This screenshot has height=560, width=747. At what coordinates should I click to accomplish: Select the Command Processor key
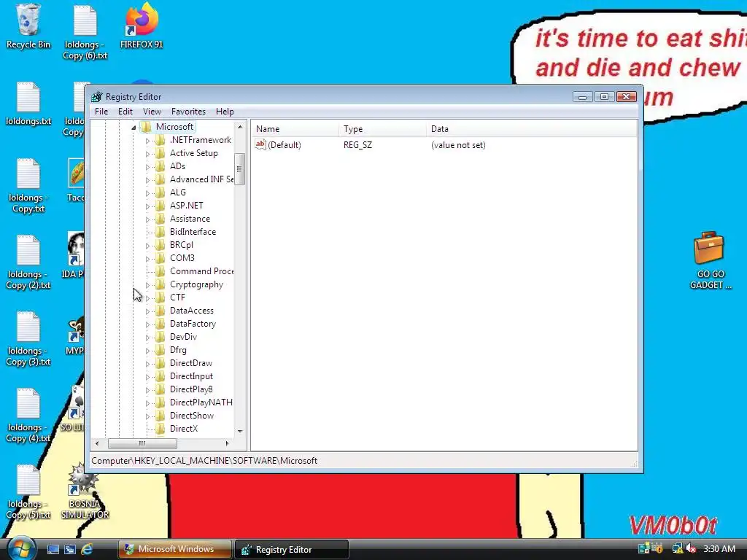pos(201,271)
